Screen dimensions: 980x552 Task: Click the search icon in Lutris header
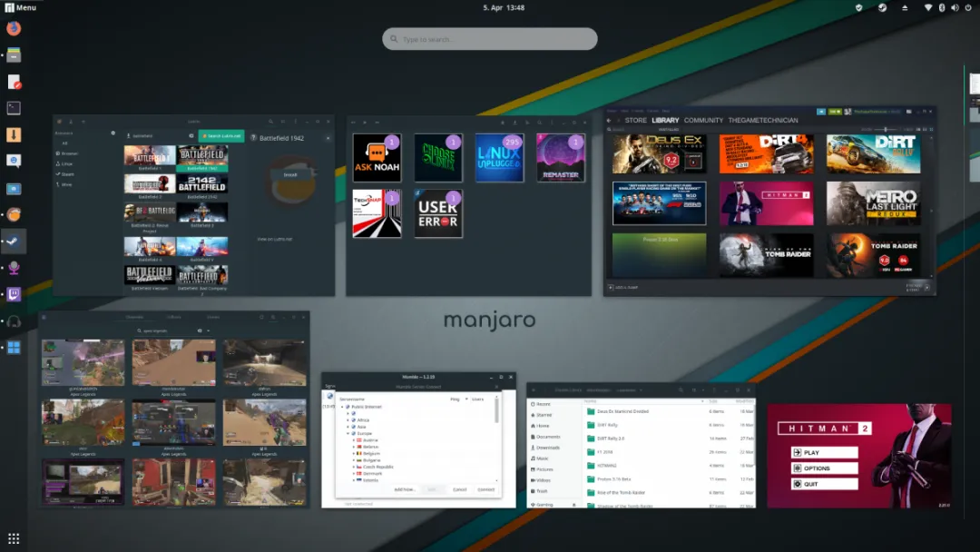click(270, 122)
